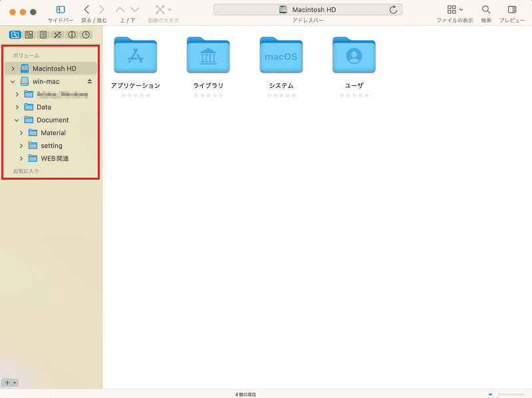Go forward with the 進む arrow
532x398 pixels.
coord(102,9)
